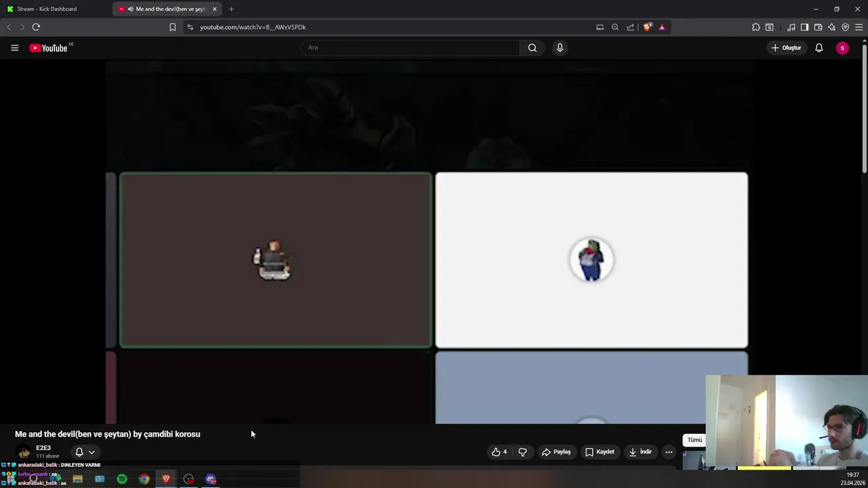868x488 pixels.
Task: Click the İndir download button
Action: (639, 452)
